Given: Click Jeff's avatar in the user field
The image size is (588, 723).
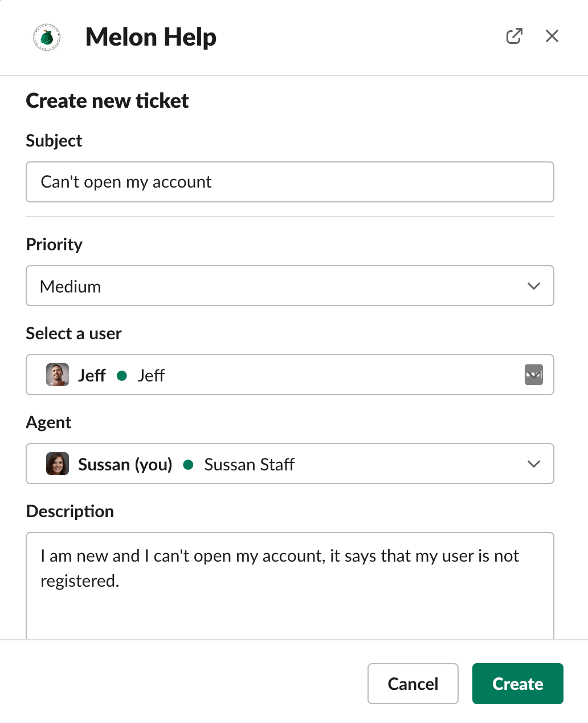Looking at the screenshot, I should click(x=58, y=375).
